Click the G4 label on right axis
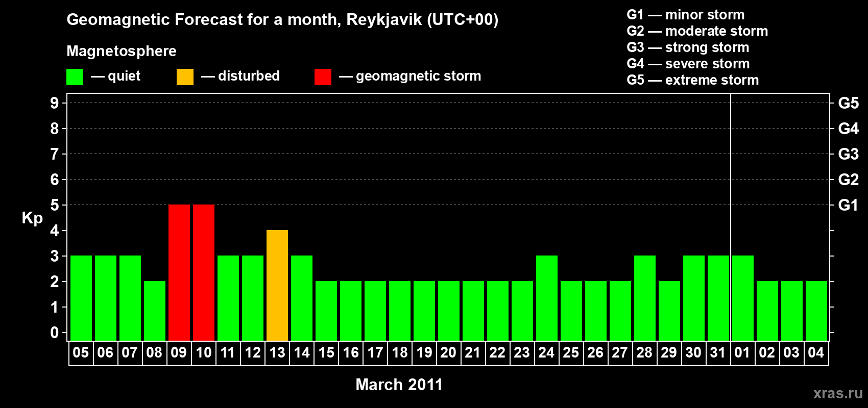The width and height of the screenshot is (868, 408). [849, 129]
